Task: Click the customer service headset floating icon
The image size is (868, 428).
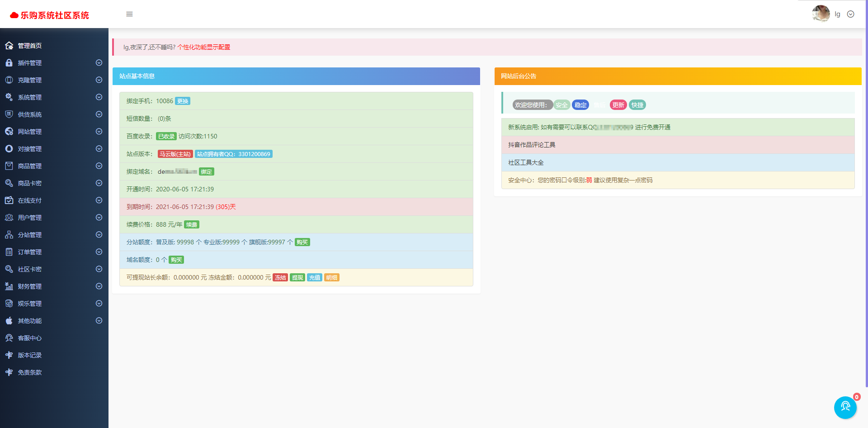Action: (x=845, y=407)
